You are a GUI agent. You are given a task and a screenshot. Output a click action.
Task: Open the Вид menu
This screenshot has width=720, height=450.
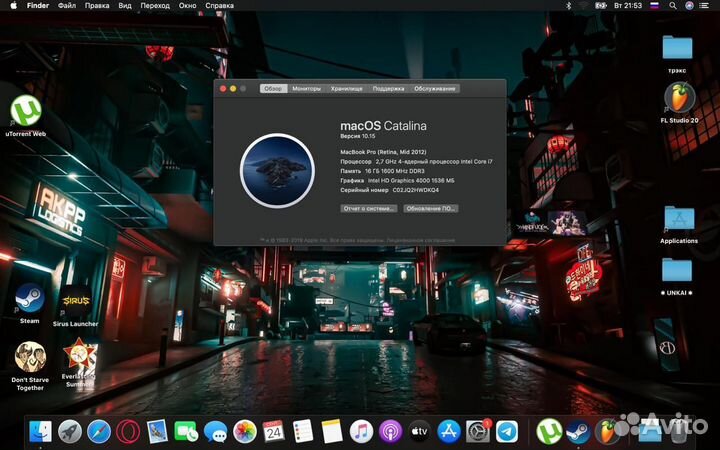point(125,6)
